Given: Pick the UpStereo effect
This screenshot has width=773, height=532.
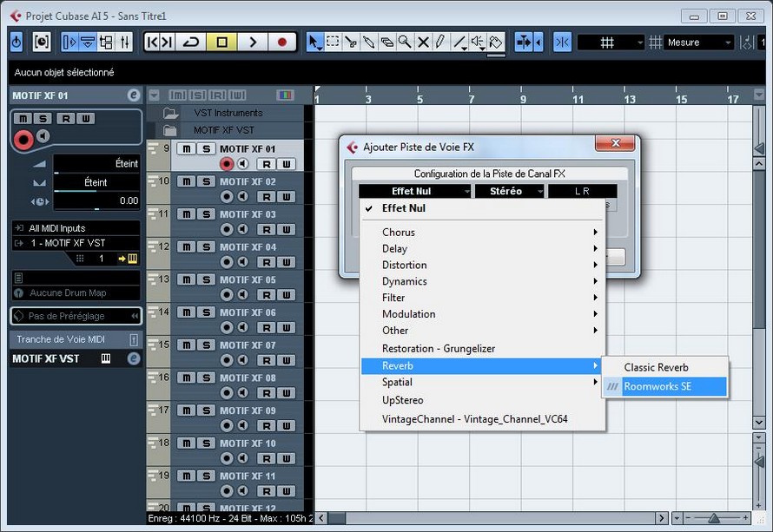Looking at the screenshot, I should 403,400.
